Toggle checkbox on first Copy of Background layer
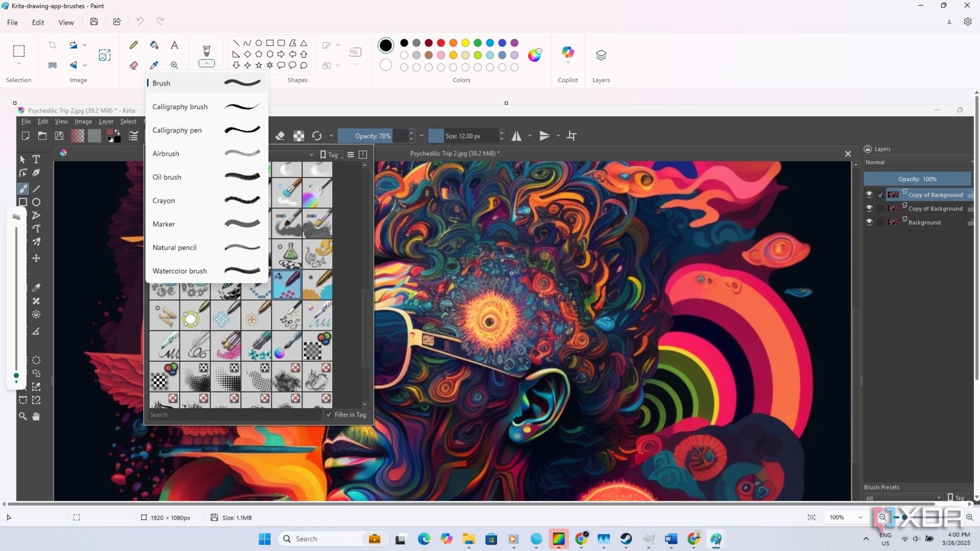 881,195
